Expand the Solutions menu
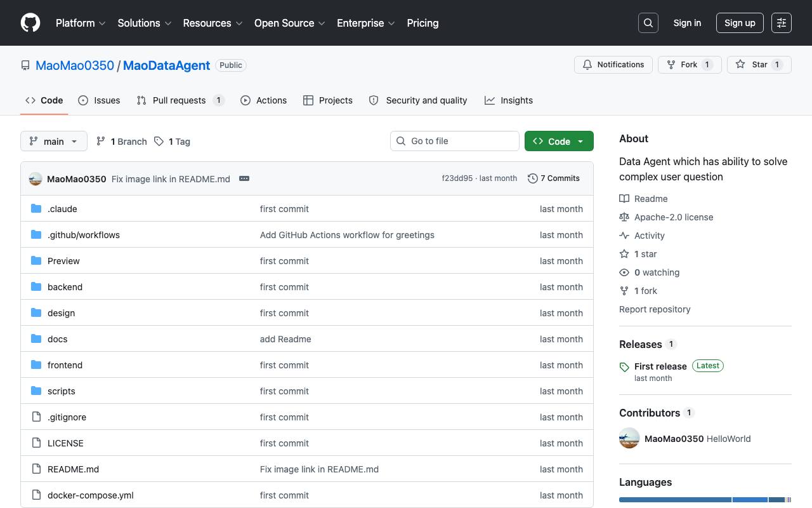812x508 pixels. tap(145, 23)
